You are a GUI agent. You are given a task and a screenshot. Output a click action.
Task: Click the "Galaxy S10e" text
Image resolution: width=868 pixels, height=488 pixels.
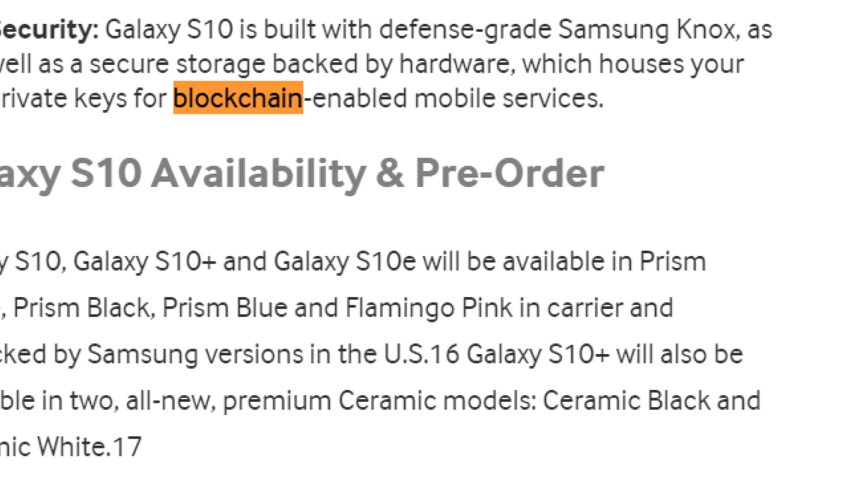[x=345, y=261]
